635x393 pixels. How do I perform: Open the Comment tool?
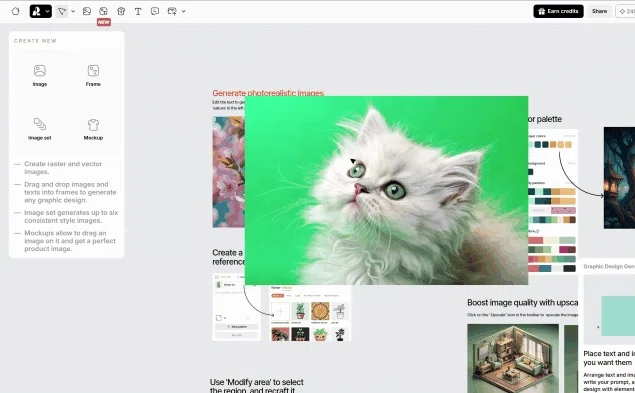[155, 11]
